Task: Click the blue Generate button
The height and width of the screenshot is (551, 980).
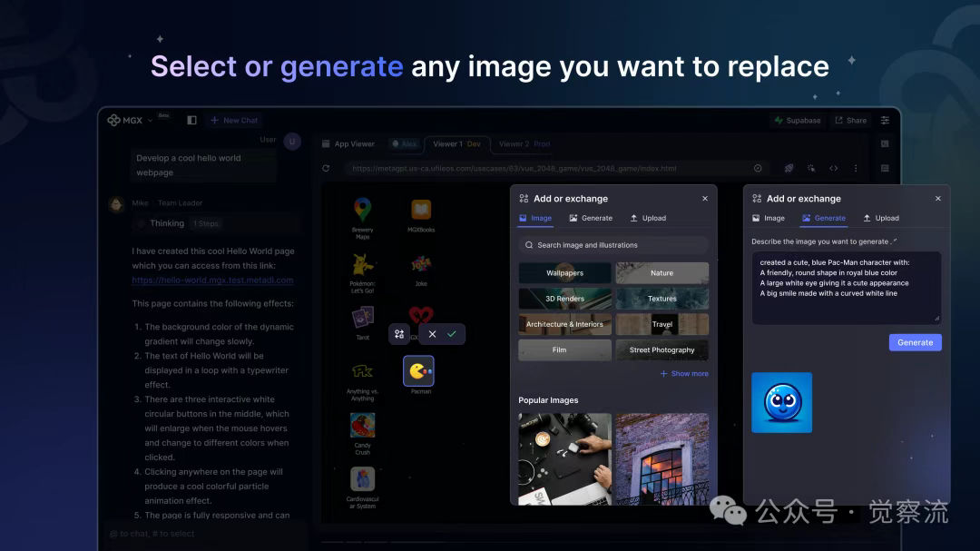Action: [915, 342]
